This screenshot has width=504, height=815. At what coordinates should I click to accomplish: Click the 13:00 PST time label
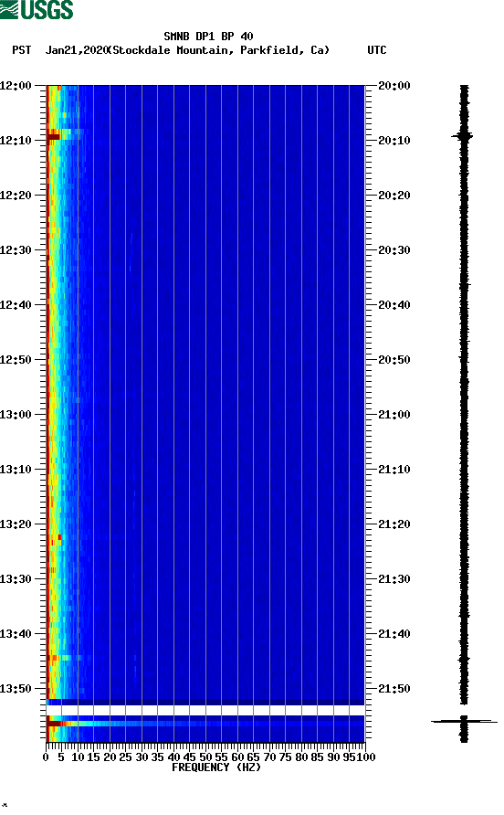click(x=16, y=414)
